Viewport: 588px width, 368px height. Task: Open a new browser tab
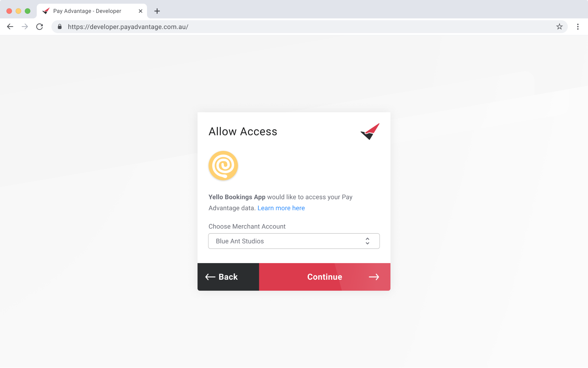[x=157, y=11]
